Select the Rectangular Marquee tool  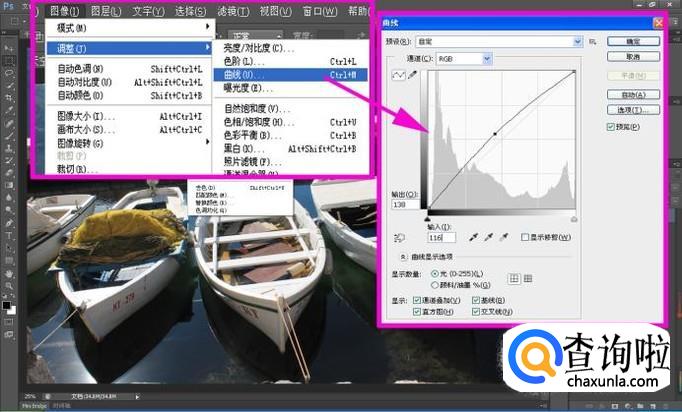click(x=9, y=60)
